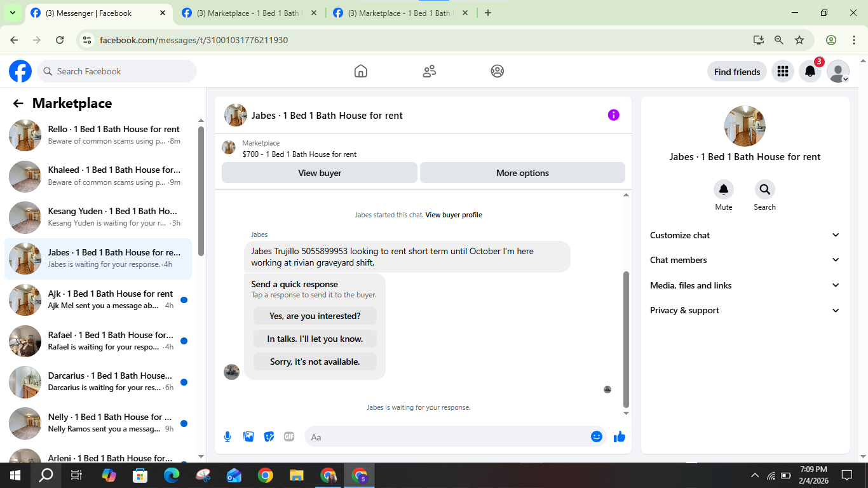The width and height of the screenshot is (868, 488).
Task: Click listing thumbnail beside $700 listing
Action: pos(229,147)
